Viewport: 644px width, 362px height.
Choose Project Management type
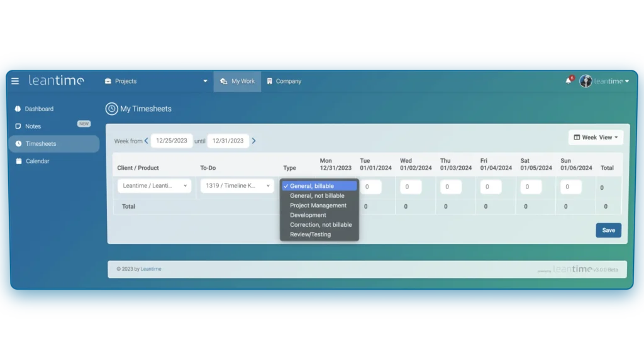point(319,206)
